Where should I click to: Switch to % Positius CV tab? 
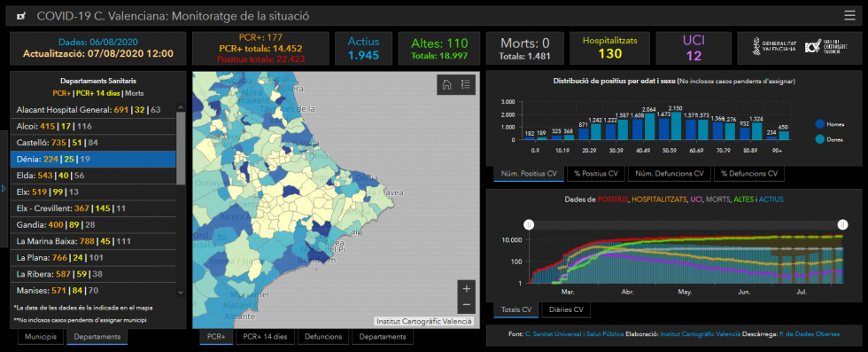point(595,174)
